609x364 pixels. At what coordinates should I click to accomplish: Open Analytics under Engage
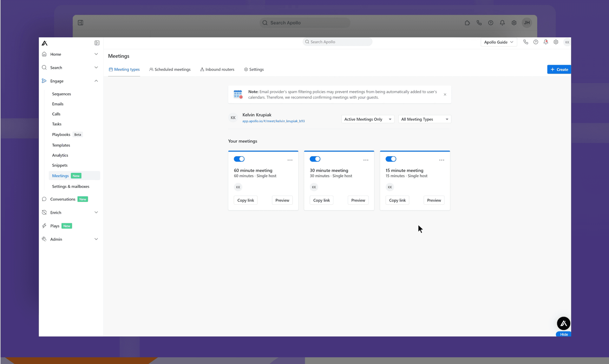tap(60, 155)
